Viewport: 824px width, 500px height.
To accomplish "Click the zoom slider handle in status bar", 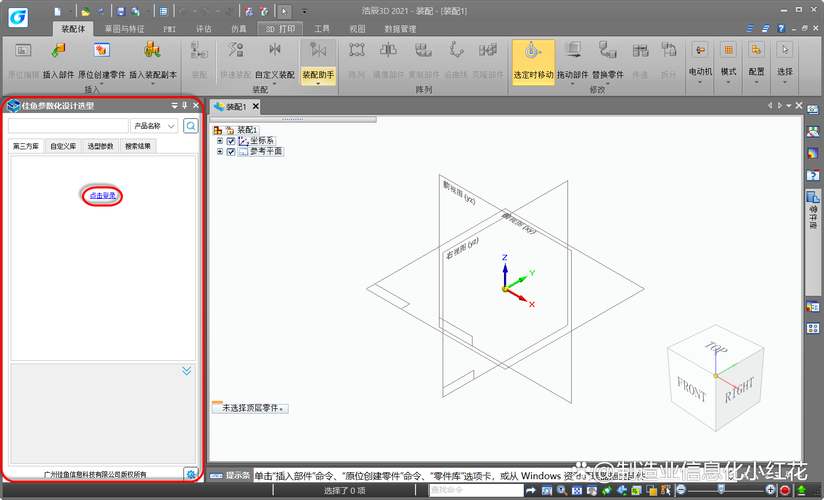I will [x=721, y=490].
